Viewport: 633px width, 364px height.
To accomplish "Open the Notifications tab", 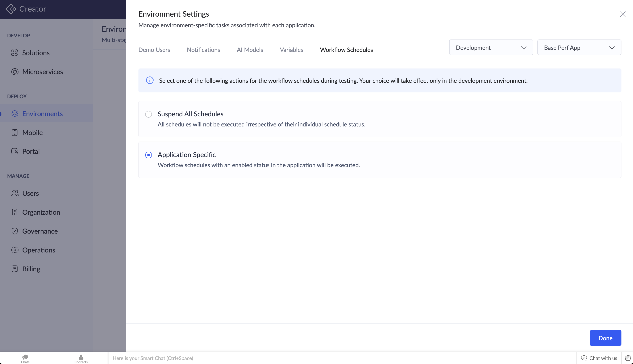I will coord(203,50).
